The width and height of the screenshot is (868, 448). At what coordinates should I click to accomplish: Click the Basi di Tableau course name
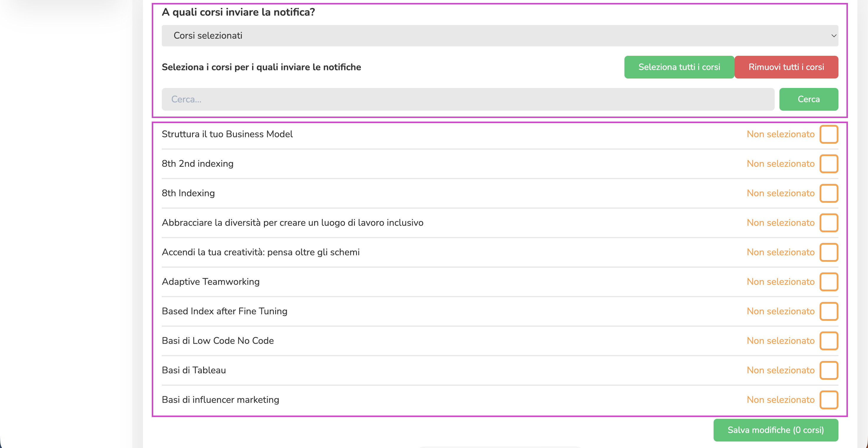coord(194,370)
